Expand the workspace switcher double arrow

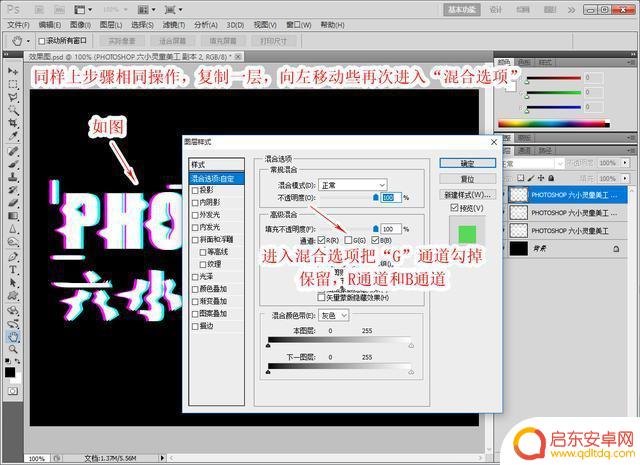tap(571, 10)
